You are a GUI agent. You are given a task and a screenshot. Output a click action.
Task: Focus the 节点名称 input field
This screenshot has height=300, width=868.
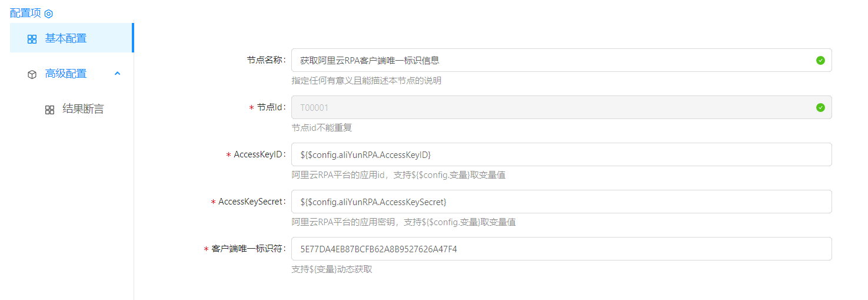coord(553,60)
